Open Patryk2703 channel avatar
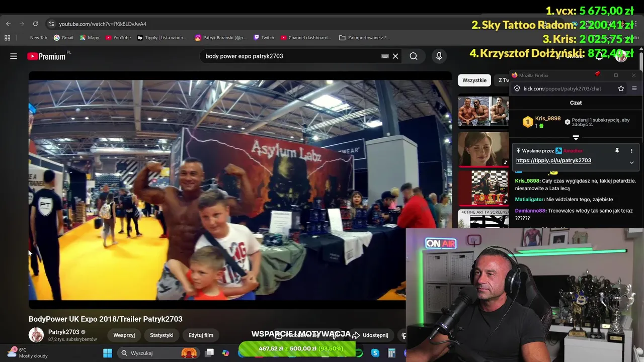644x362 pixels. (x=36, y=335)
